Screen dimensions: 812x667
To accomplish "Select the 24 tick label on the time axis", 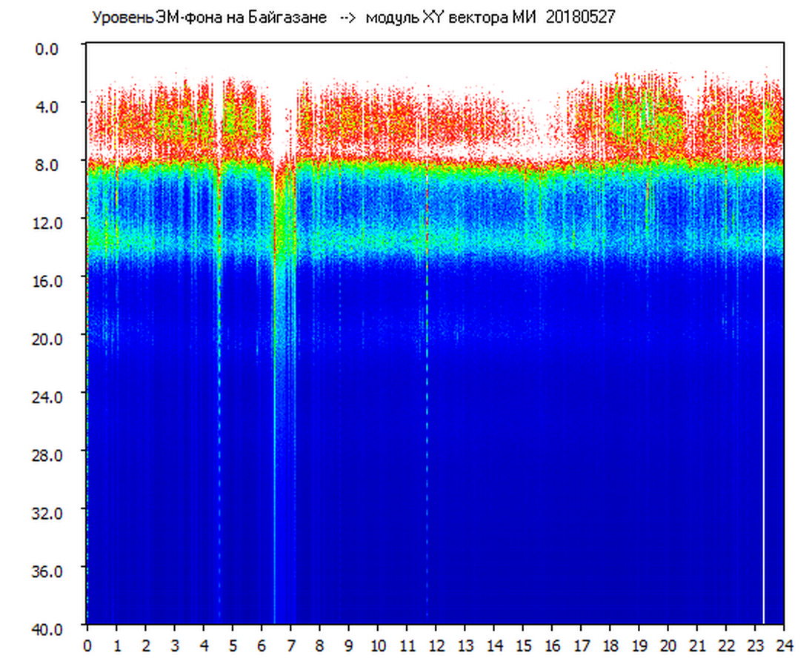I will [784, 646].
